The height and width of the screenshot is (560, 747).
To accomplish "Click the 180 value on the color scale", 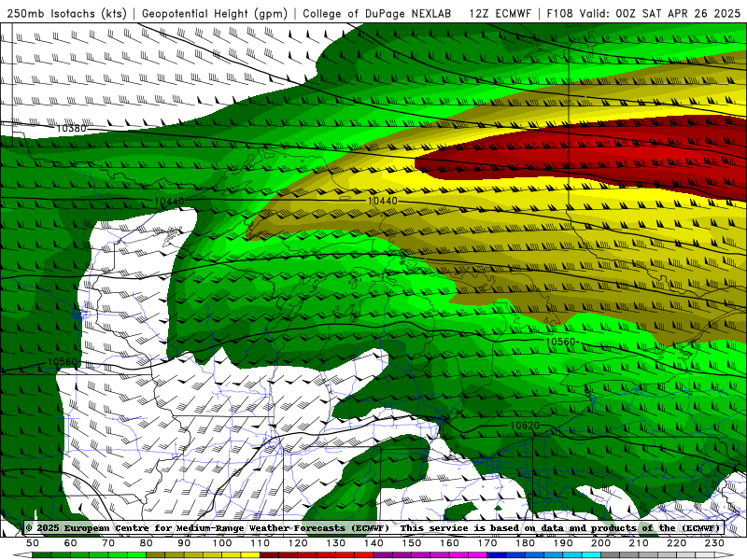I will click(x=526, y=543).
